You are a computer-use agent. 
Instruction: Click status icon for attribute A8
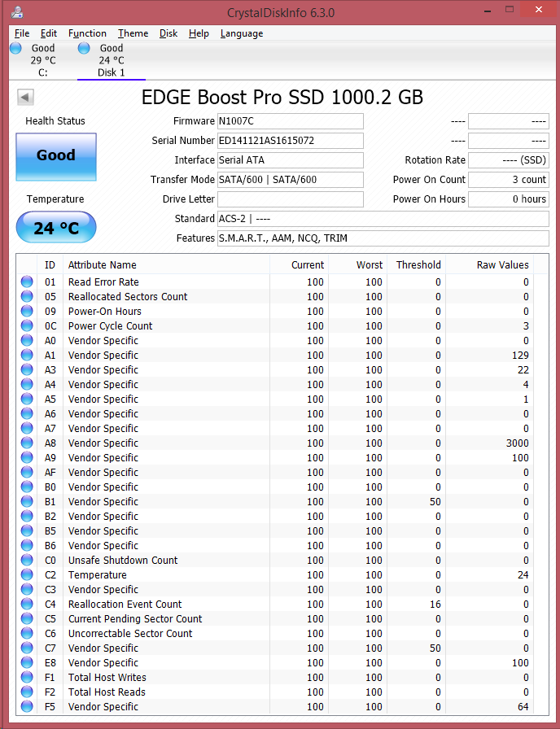coord(27,443)
